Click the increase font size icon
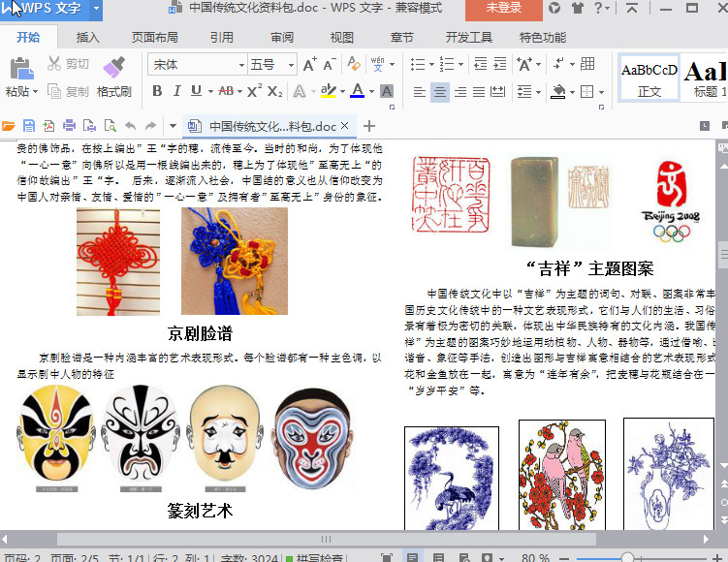 (x=309, y=65)
